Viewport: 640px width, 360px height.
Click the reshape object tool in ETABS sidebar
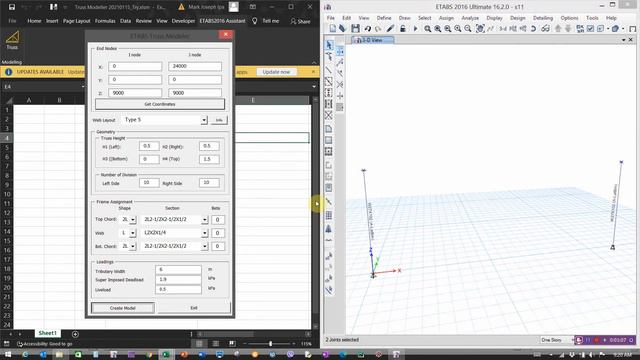[329, 57]
